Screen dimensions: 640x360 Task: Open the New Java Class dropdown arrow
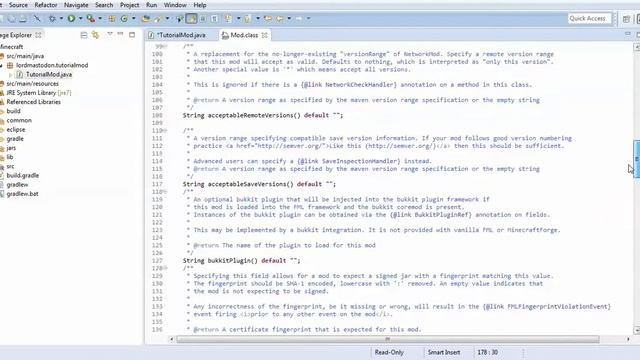click(x=133, y=18)
